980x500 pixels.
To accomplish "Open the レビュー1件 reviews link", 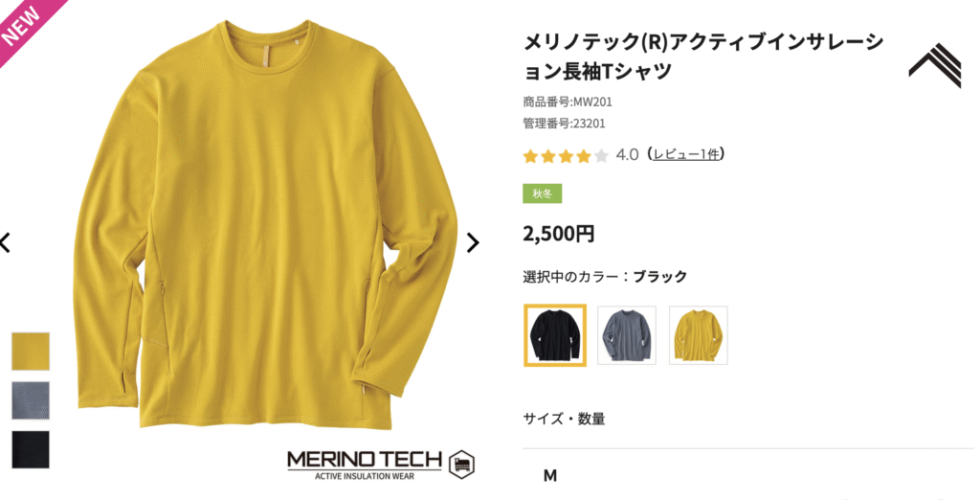I will tap(686, 154).
